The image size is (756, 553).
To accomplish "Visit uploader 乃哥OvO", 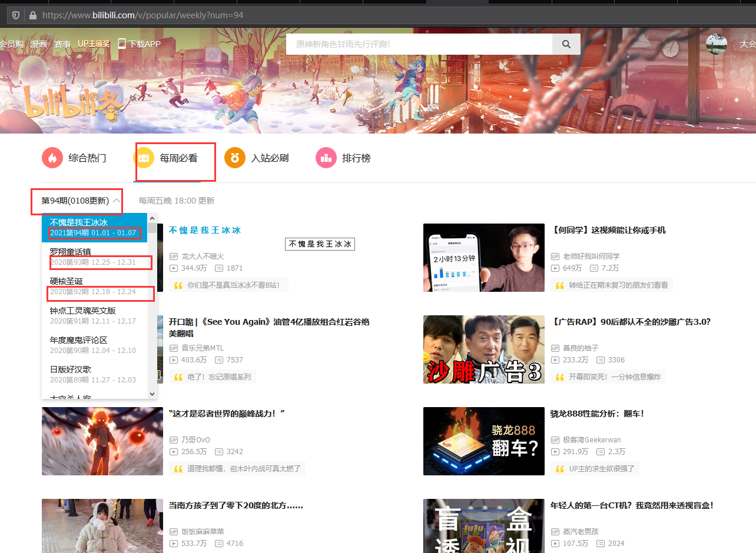I will tap(195, 440).
